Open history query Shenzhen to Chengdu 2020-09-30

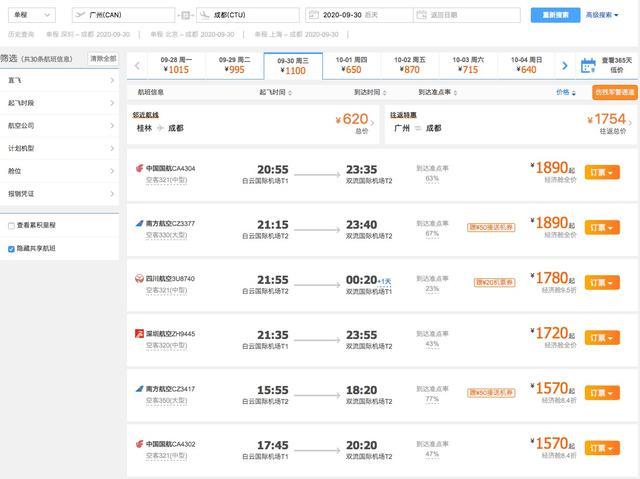pyautogui.click(x=88, y=34)
